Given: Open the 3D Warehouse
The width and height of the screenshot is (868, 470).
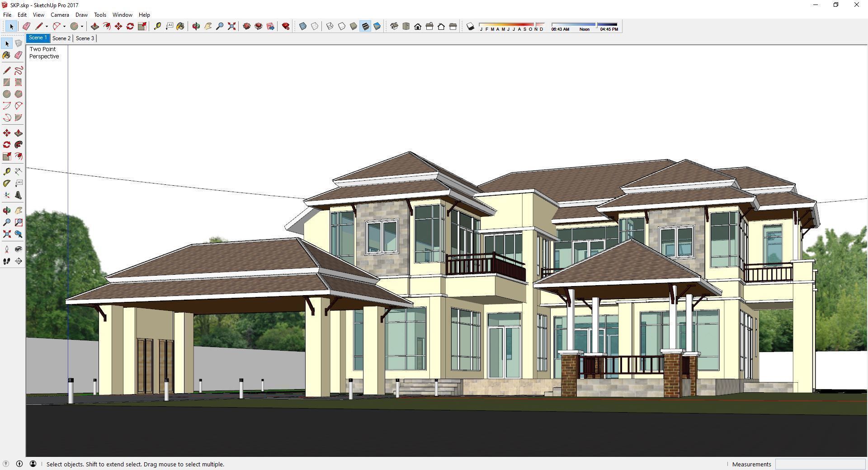Looking at the screenshot, I should tap(247, 27).
